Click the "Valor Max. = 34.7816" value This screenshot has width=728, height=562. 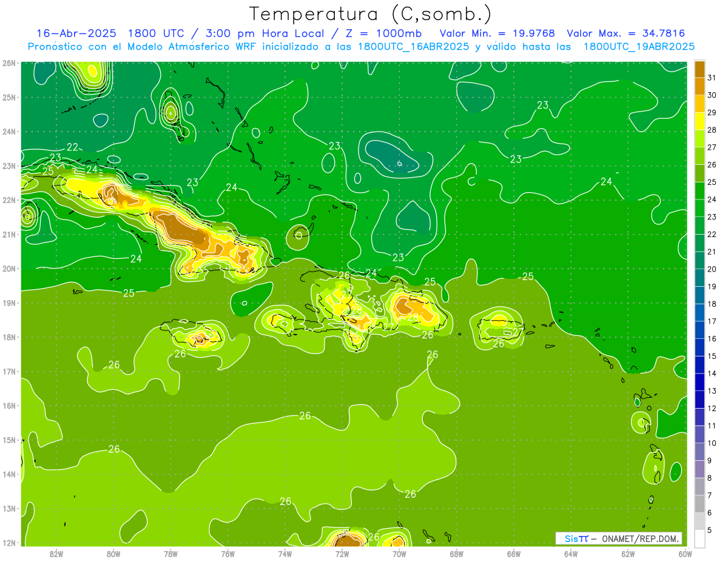coord(626,33)
